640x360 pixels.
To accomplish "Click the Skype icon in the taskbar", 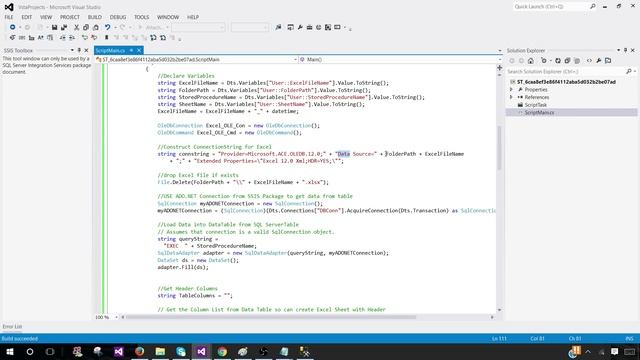I will click(x=181, y=351).
